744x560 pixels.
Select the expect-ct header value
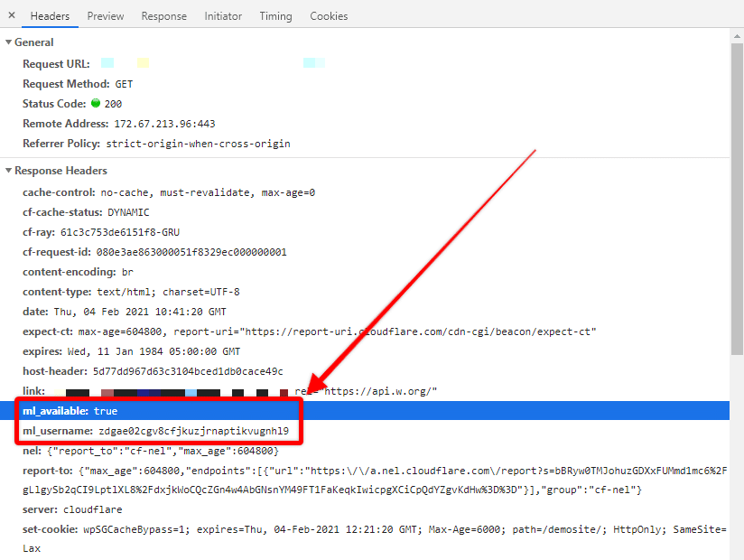point(337,332)
